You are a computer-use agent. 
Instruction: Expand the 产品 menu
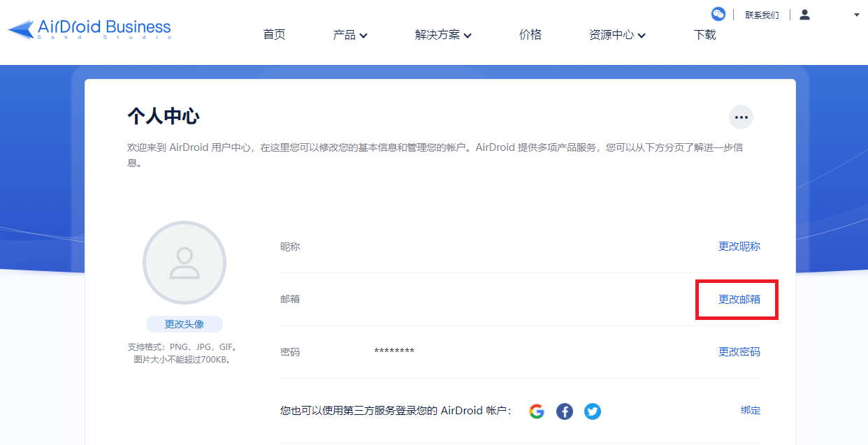tap(350, 35)
